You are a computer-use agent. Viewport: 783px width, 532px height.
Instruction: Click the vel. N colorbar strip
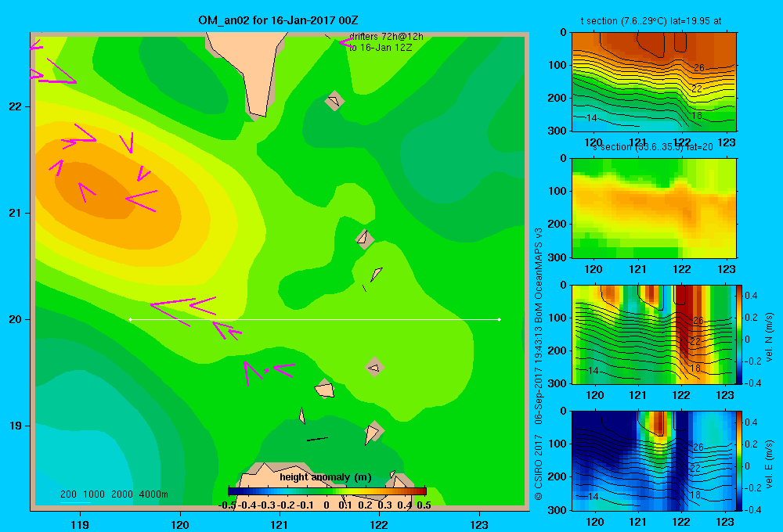(x=739, y=334)
